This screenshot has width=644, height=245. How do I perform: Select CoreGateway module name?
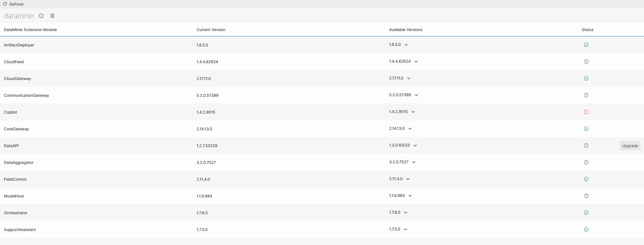pyautogui.click(x=16, y=129)
